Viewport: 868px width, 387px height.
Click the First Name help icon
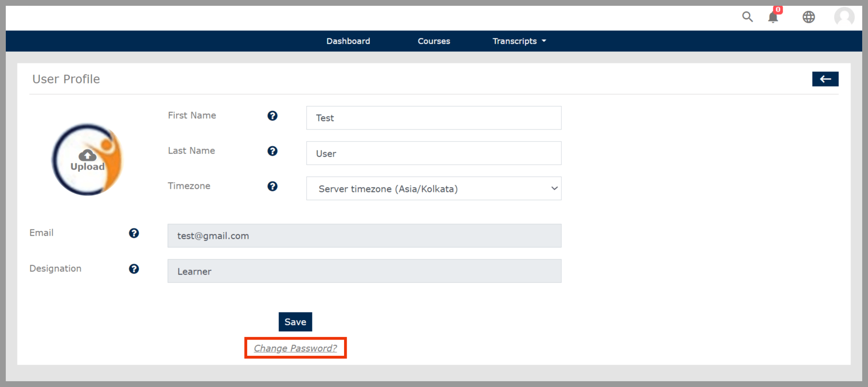(x=272, y=116)
